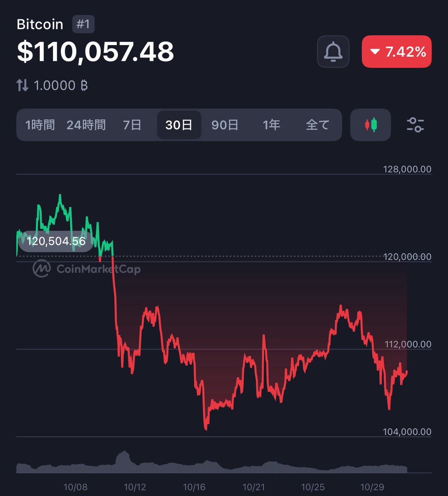
Task: Open the 7日 price chart
Action: 132,125
